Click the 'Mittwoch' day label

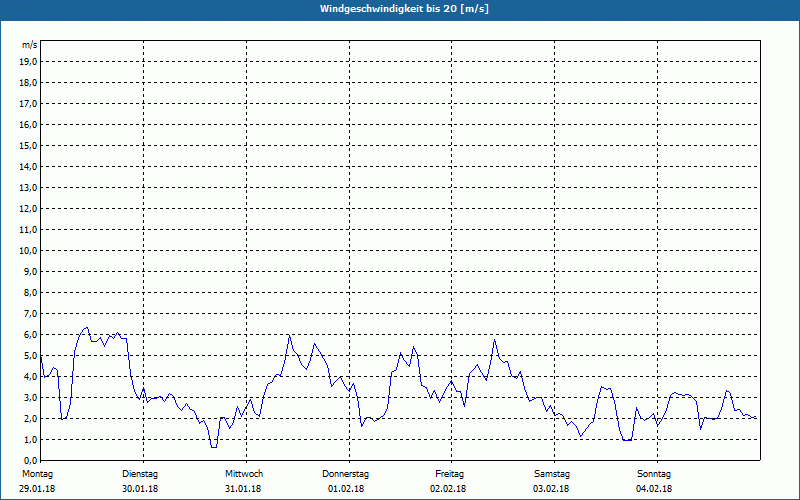(244, 474)
